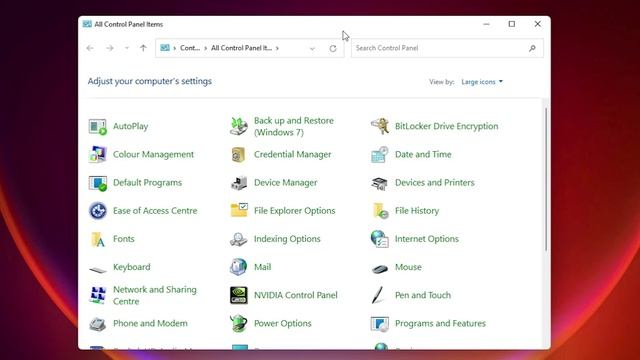Screen dimensions: 640x360
Task: Open File Explorer Options folder icon
Action: pos(238,210)
